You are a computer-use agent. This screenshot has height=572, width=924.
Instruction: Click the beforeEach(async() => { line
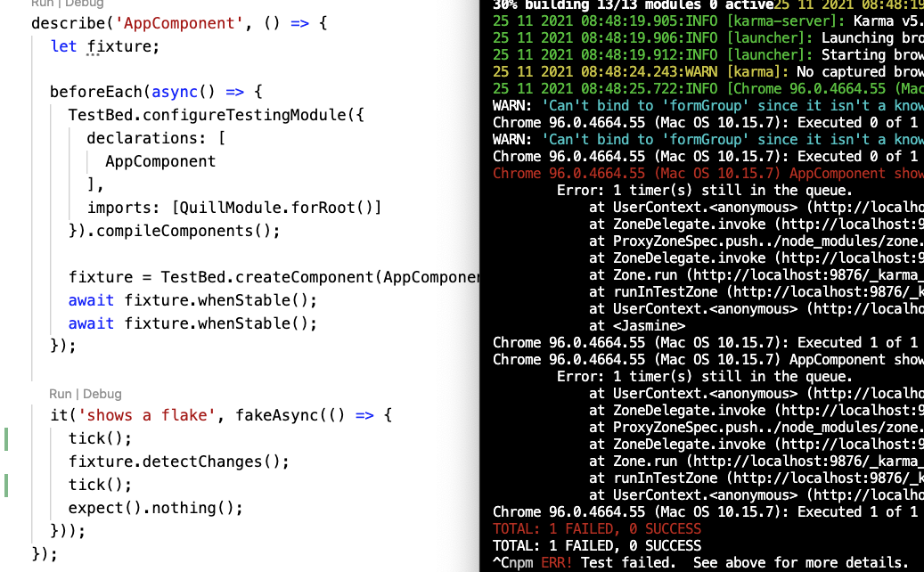pos(156,92)
